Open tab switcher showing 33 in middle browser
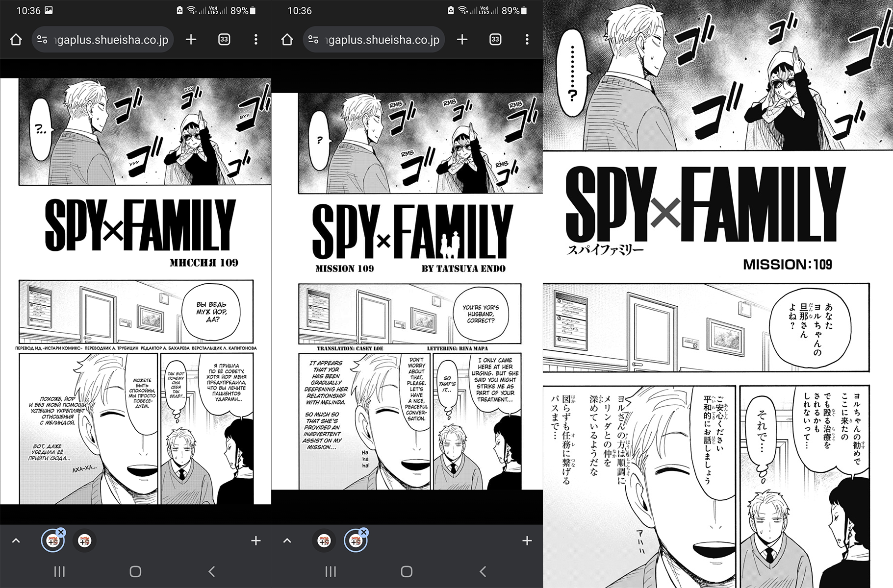This screenshot has width=893, height=588. (495, 40)
